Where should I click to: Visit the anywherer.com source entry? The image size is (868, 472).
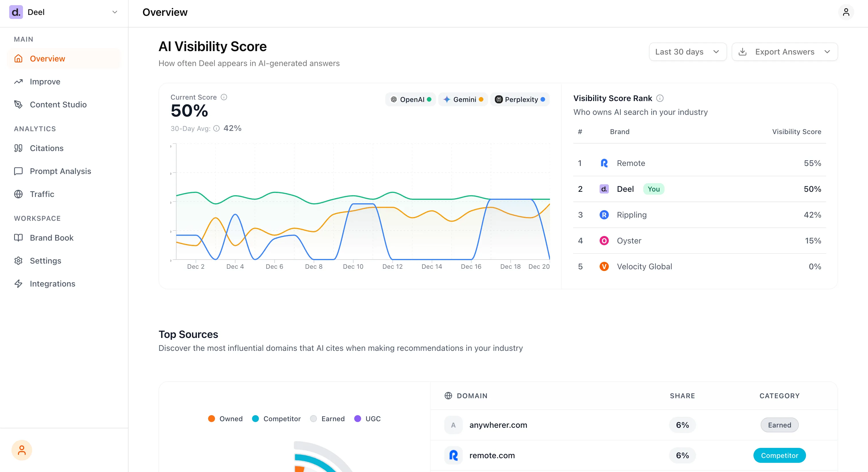pos(498,425)
